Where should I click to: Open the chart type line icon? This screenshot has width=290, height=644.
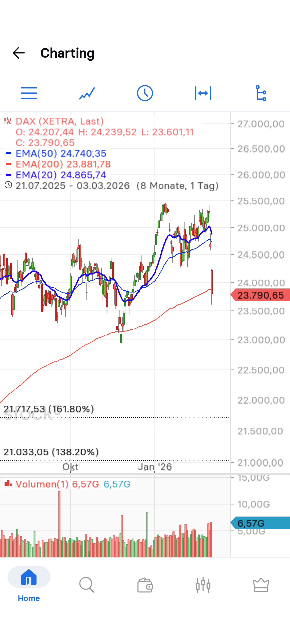(x=87, y=93)
